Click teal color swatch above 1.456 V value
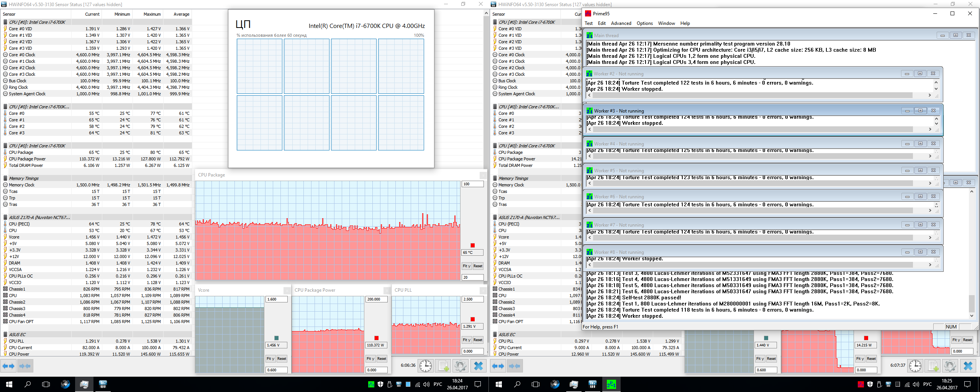The width and height of the screenshot is (980, 392). pos(277,338)
